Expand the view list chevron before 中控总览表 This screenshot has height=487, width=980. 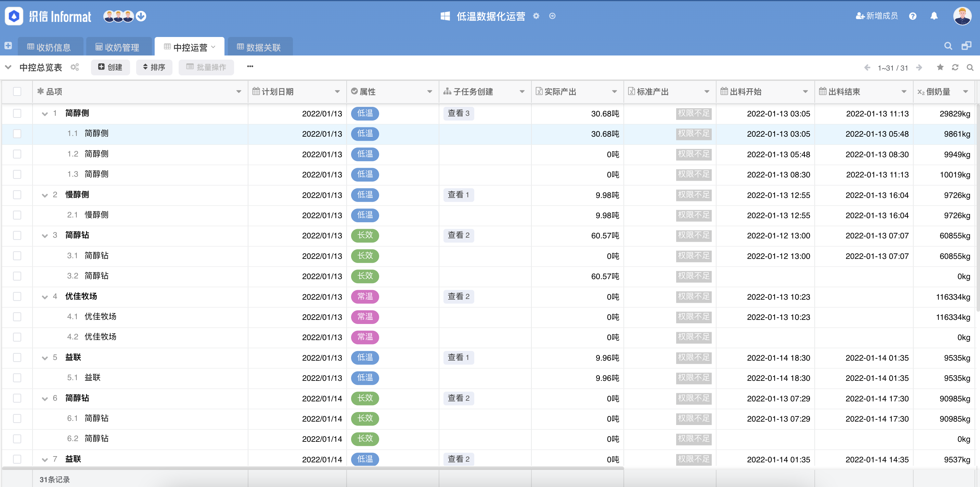8,67
